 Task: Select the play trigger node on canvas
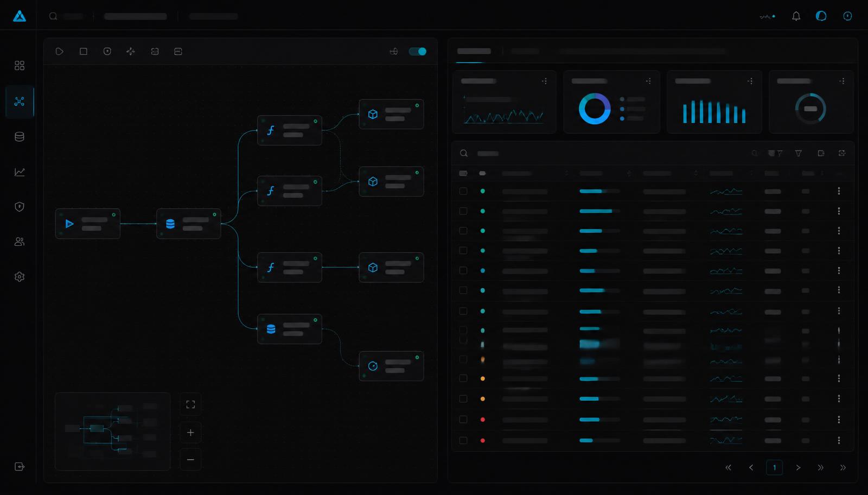point(87,224)
